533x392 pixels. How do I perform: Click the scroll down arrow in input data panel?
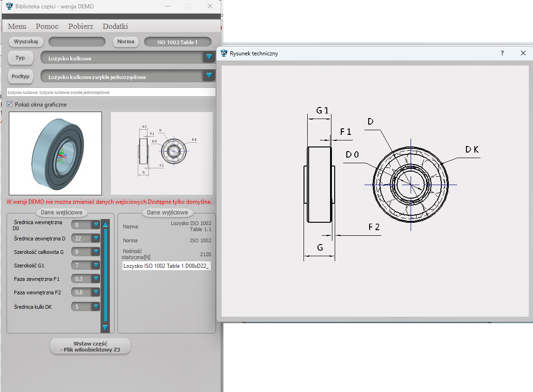pos(105,327)
